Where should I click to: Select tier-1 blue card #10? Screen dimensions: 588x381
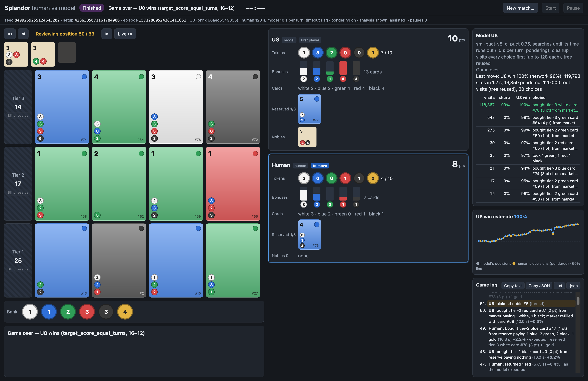point(176,261)
